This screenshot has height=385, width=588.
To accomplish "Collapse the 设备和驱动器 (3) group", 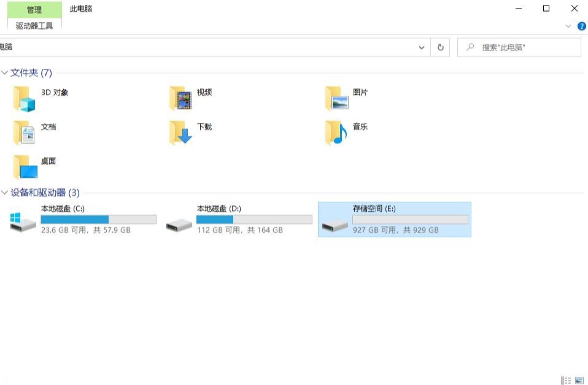I will pyautogui.click(x=5, y=193).
